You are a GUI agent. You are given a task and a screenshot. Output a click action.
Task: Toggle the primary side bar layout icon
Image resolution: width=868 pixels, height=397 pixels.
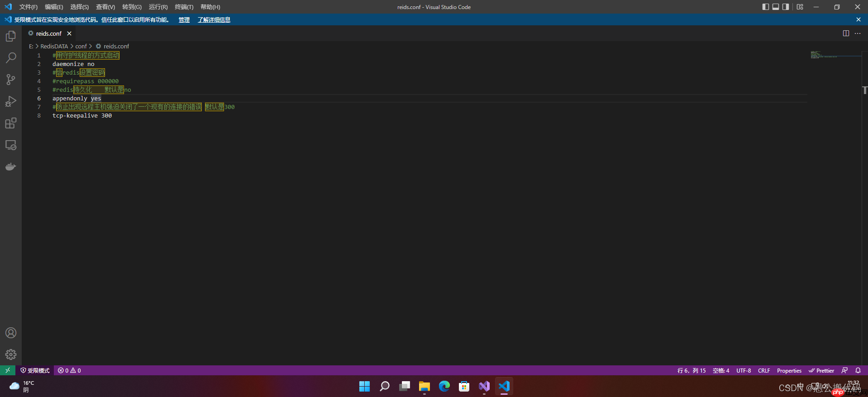766,7
